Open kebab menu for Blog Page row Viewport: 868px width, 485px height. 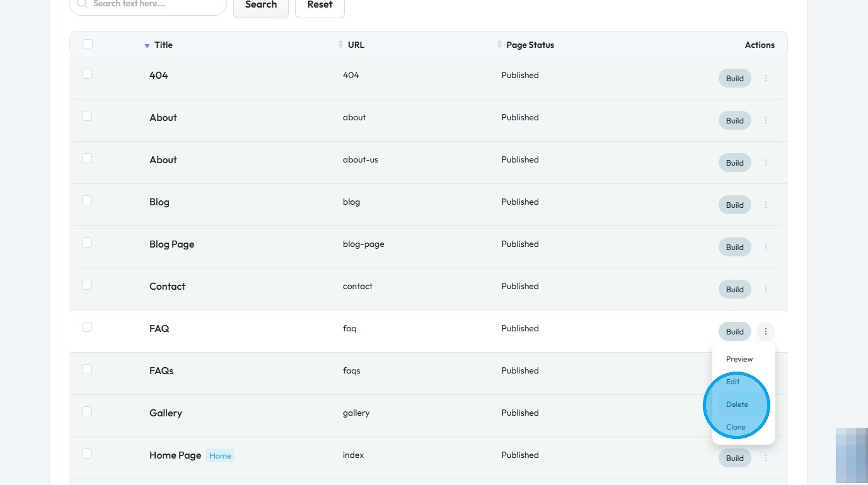point(766,248)
